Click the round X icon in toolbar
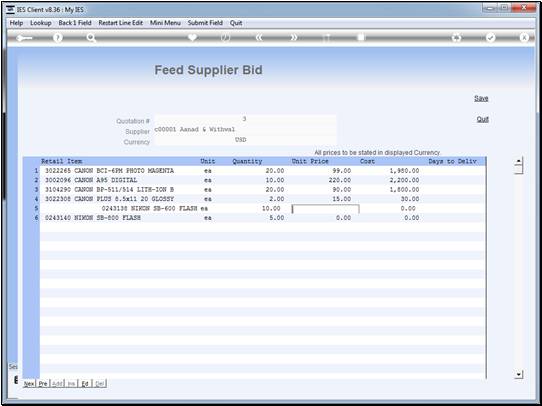This screenshot has width=542, height=406. (524, 38)
